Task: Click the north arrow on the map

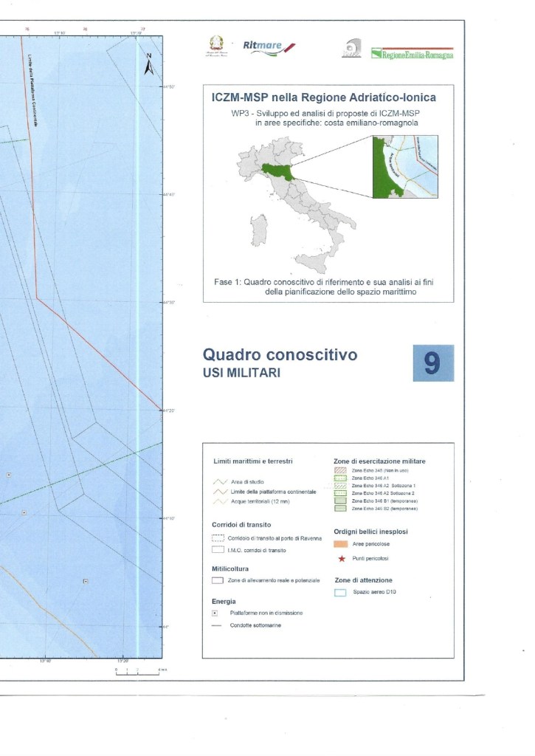Action: [148, 65]
